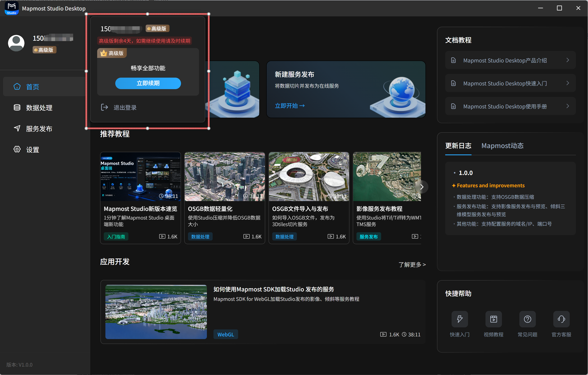Screen dimensions: 588x375
Task: Expand Mapmost Studio Desktop产品介绍 chevron
Action: coord(568,60)
